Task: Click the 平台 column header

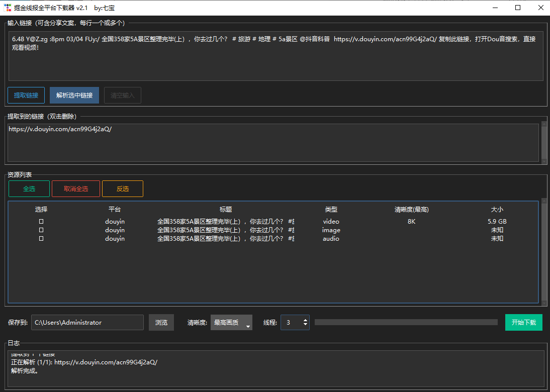Action: 115,210
